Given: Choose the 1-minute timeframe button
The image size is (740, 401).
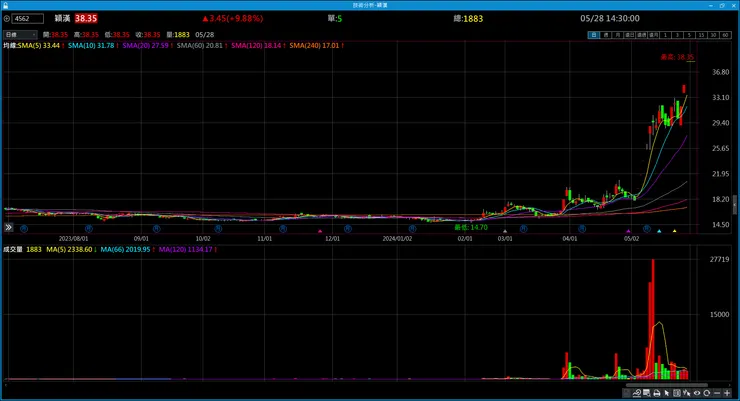Looking at the screenshot, I should (x=665, y=35).
